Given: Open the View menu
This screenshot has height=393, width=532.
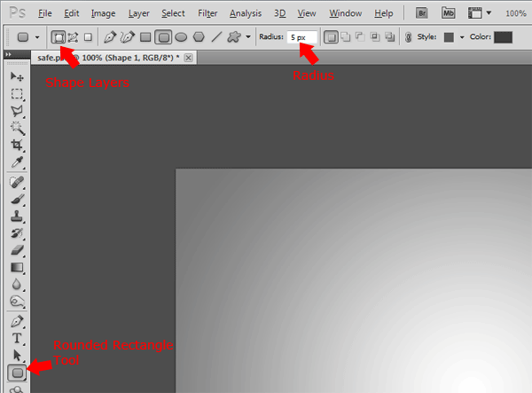Looking at the screenshot, I should coord(307,13).
